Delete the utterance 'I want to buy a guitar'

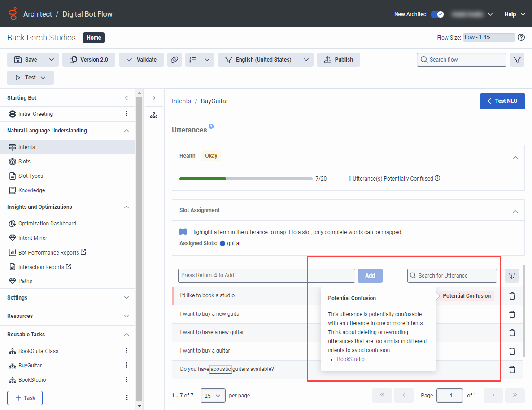(512, 351)
